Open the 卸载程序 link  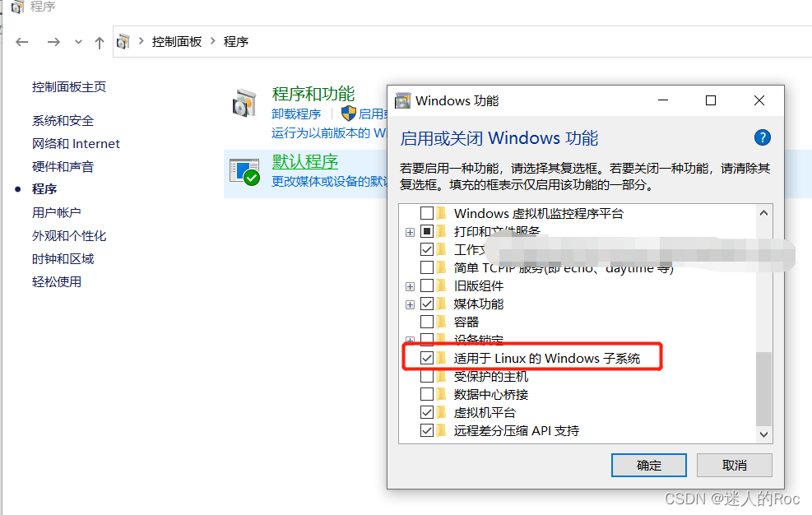pyautogui.click(x=296, y=114)
